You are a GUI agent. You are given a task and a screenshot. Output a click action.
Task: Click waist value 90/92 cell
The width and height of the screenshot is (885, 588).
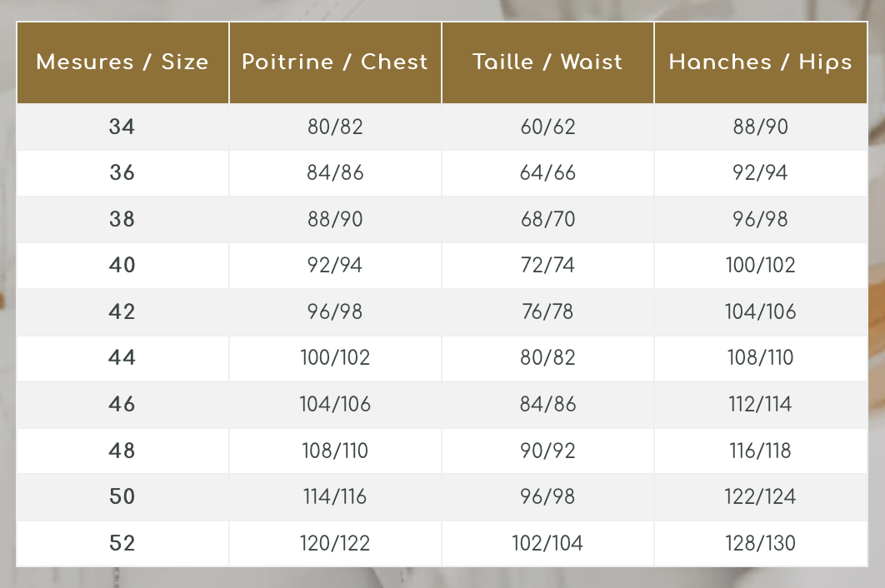(547, 451)
